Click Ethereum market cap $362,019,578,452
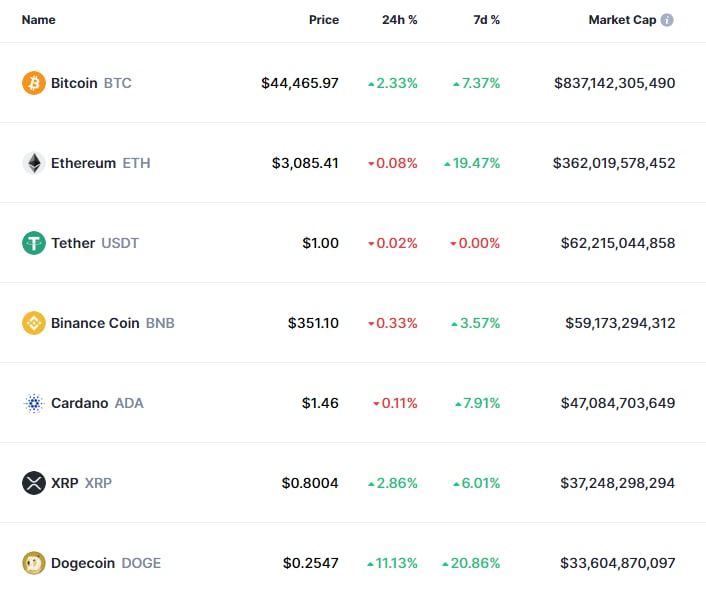This screenshot has width=706, height=595. click(x=614, y=163)
